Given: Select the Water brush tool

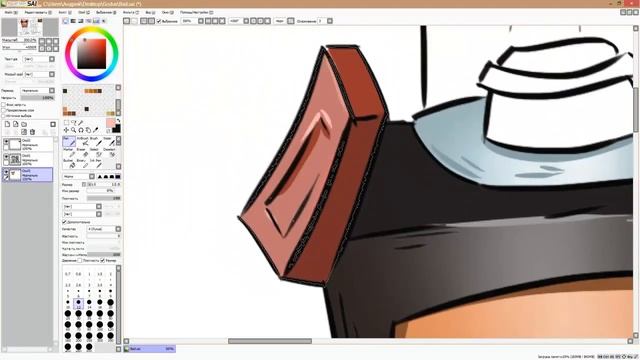Looking at the screenshot, I should point(110,141).
